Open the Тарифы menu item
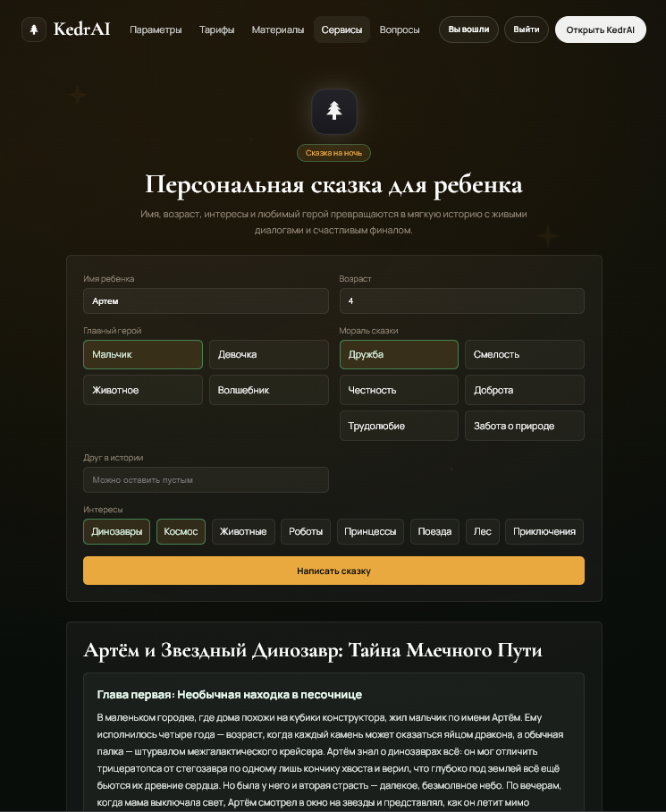The height and width of the screenshot is (812, 666). 217,30
